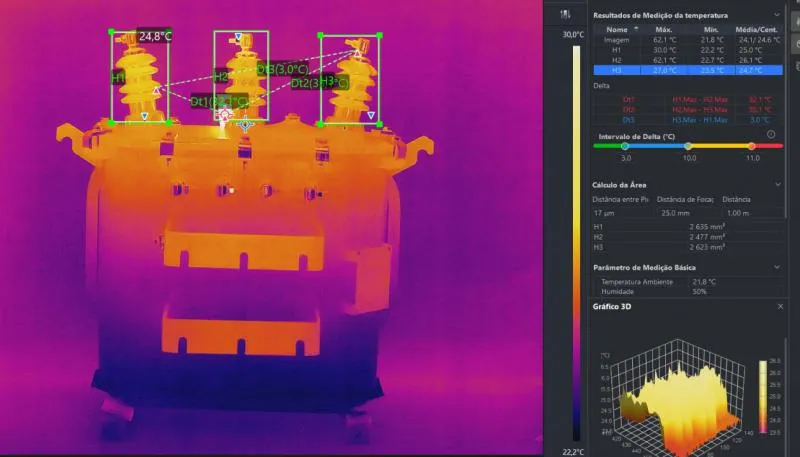Click the 3.0 handle on delta interval slider

pos(625,146)
